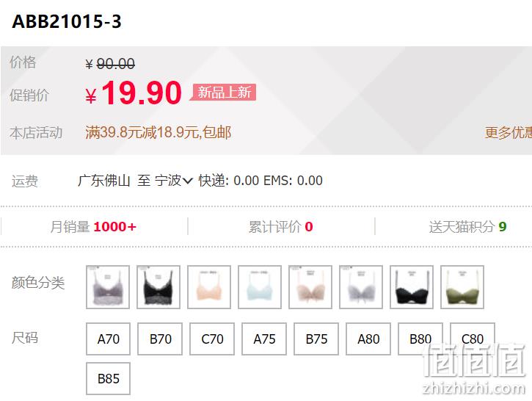
Task: Choose size A75
Action: pos(264,339)
